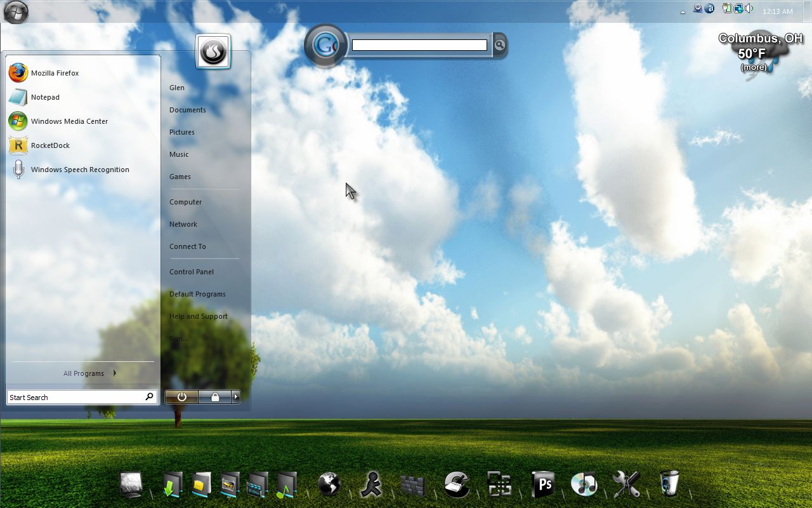Launch Photoshop from the dock
This screenshot has height=508, width=812.
point(542,485)
